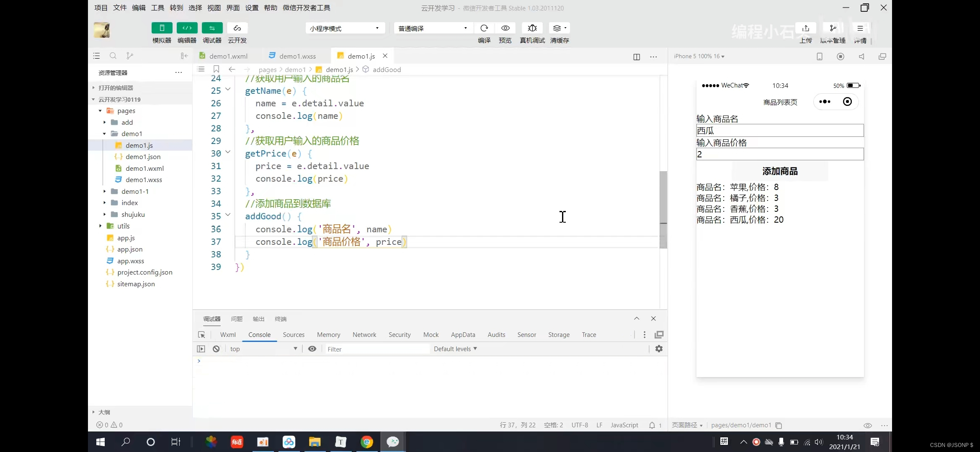The image size is (980, 452).
Task: Expand the demo1-1 folder
Action: 135,191
